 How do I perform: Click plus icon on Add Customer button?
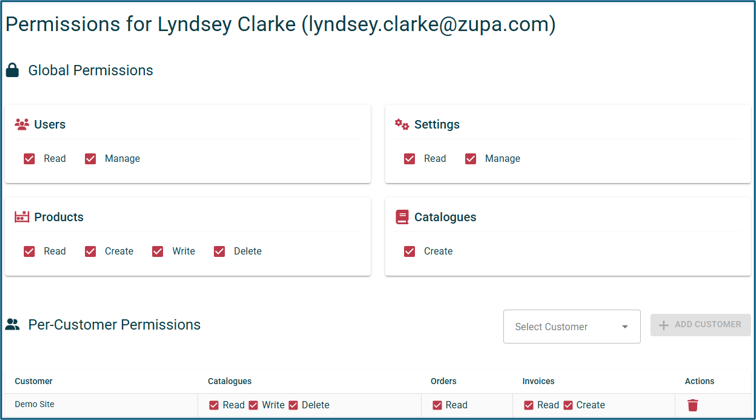pos(663,325)
